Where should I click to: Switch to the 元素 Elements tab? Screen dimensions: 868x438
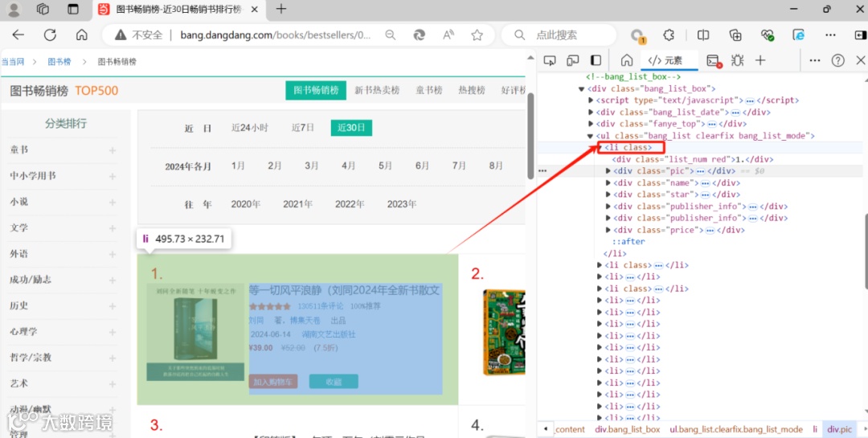point(665,61)
